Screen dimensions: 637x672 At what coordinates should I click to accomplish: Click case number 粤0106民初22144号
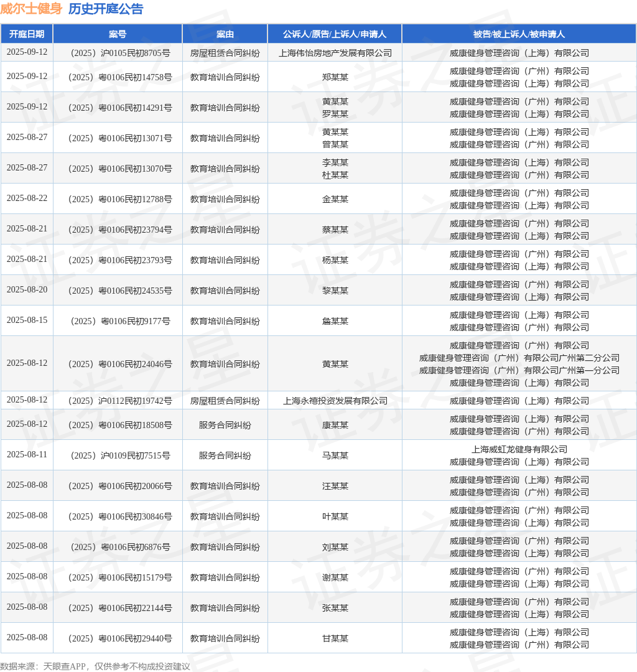[x=121, y=607]
